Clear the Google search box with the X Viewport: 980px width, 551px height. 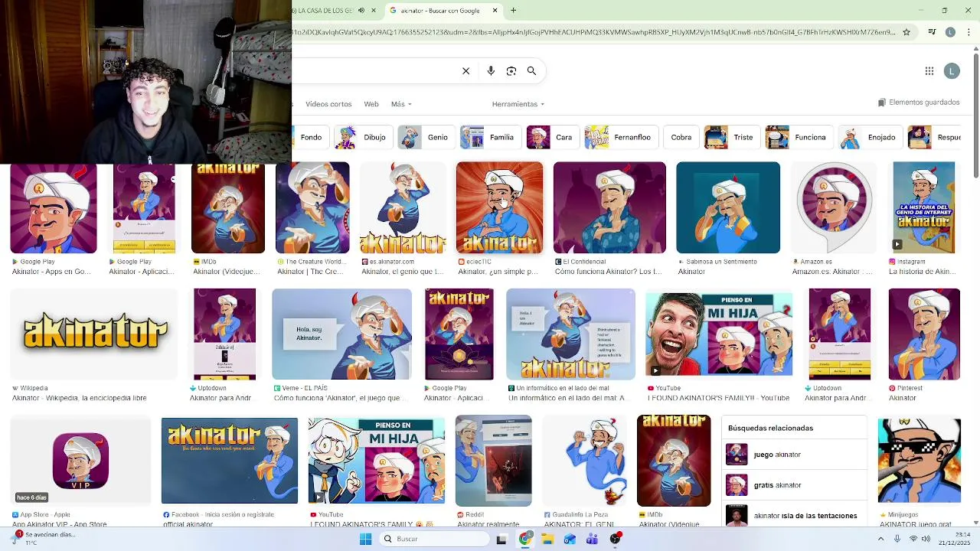(465, 71)
